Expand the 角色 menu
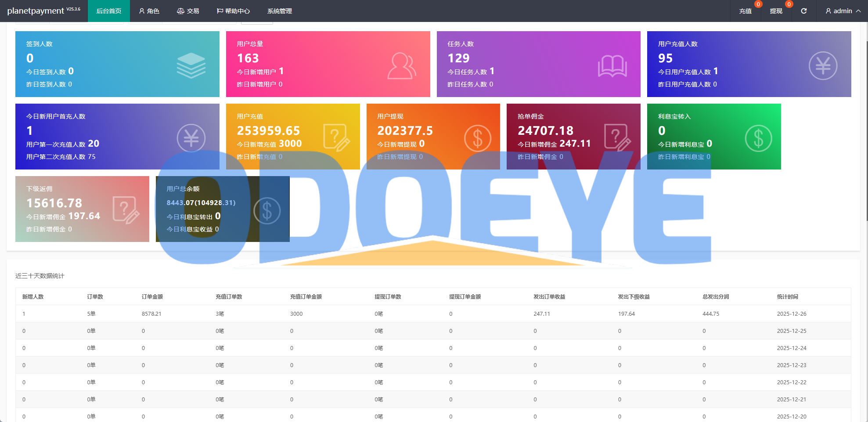This screenshot has height=422, width=868. coord(149,11)
